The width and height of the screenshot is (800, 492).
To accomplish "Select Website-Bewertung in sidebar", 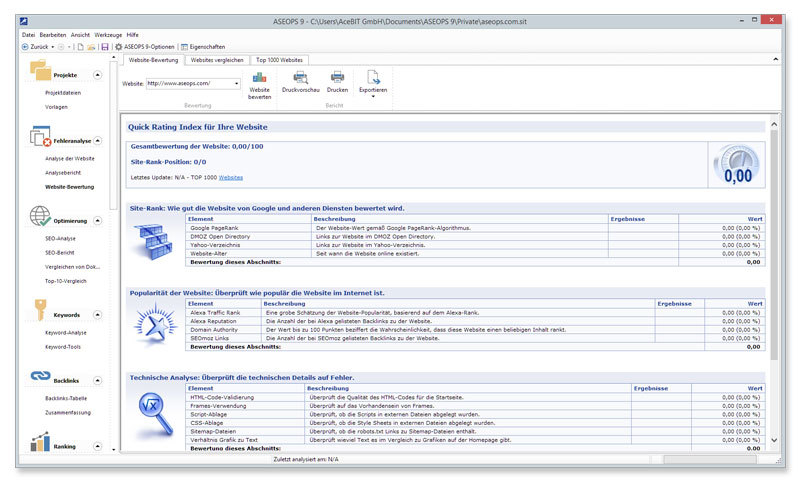I will [69, 187].
